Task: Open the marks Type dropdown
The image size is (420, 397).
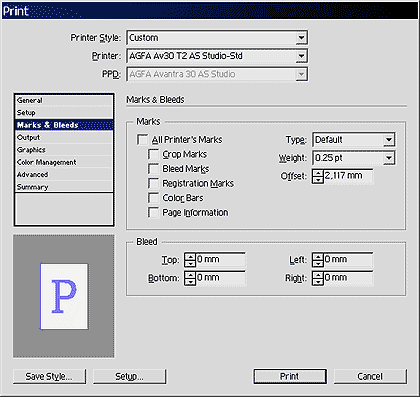Action: (389, 140)
